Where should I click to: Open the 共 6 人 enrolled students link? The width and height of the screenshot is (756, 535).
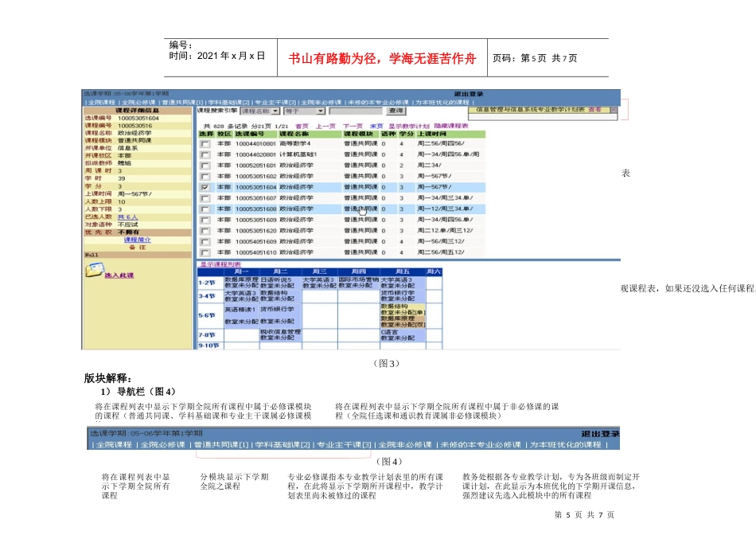coord(128,217)
